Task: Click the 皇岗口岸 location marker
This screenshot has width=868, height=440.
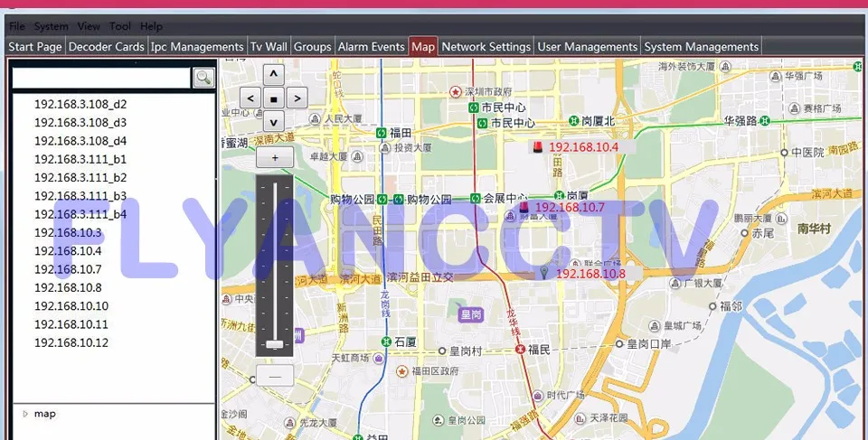Action: pos(618,343)
